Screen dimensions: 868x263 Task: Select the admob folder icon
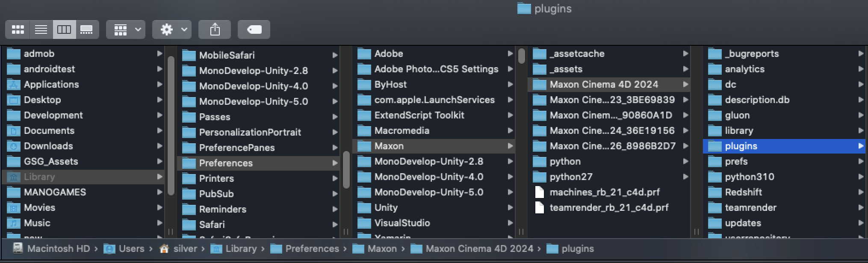(14, 54)
